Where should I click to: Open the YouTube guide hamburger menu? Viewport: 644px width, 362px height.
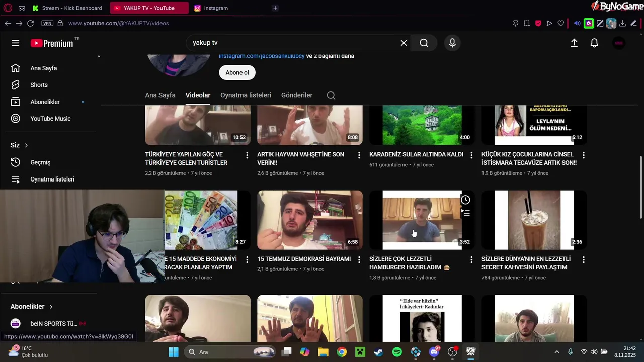(x=16, y=43)
